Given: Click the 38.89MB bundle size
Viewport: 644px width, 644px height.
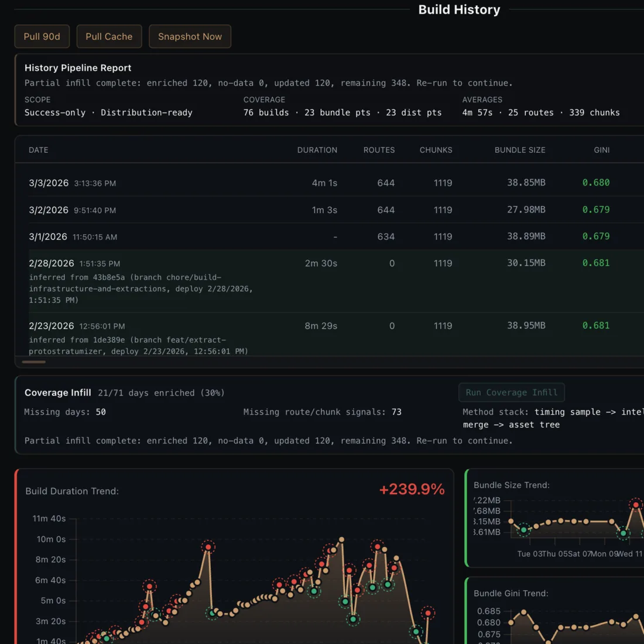Looking at the screenshot, I should [526, 236].
